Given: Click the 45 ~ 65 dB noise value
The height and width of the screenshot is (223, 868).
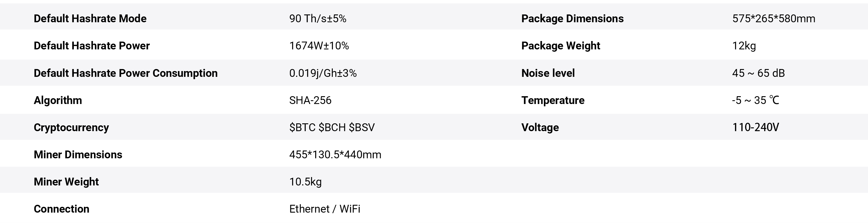Looking at the screenshot, I should [x=758, y=73].
